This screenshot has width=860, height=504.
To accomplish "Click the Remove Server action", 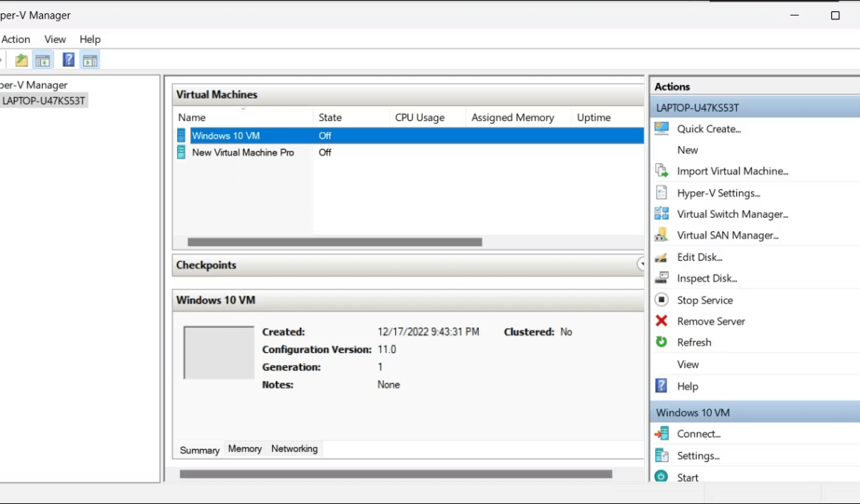I will [711, 321].
